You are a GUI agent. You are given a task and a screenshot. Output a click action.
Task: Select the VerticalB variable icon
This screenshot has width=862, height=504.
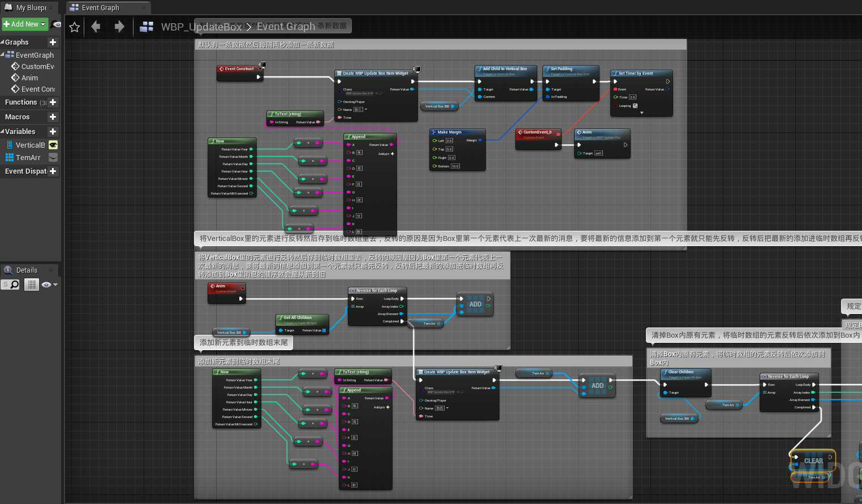click(x=9, y=145)
